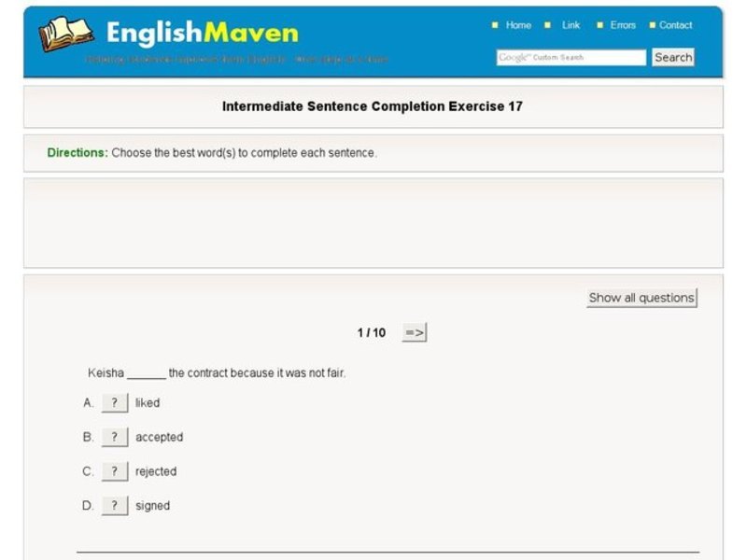Viewport: 747px width, 560px height.
Task: Click the ? button beside rejected
Action: click(114, 470)
